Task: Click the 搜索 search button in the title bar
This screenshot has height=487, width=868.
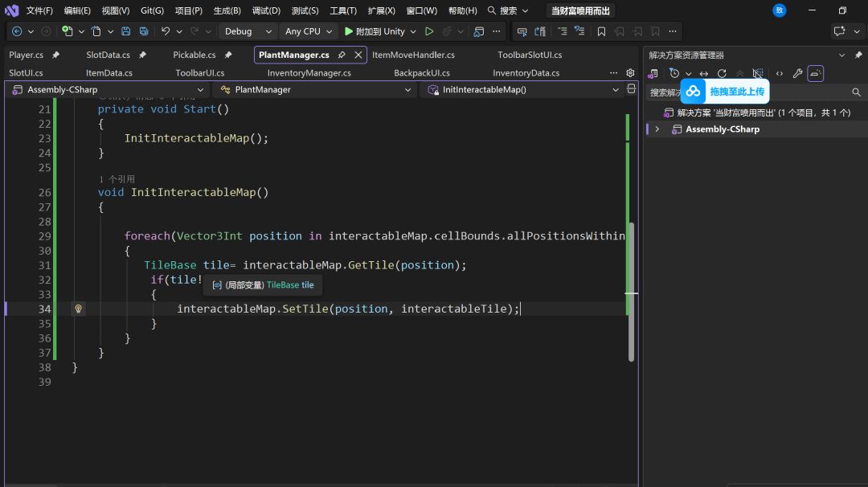Action: coord(508,10)
